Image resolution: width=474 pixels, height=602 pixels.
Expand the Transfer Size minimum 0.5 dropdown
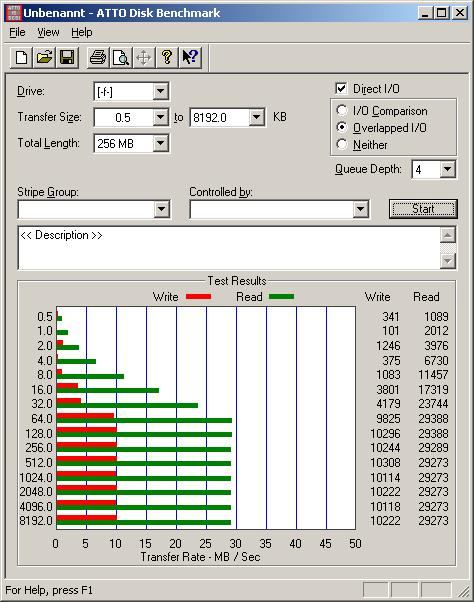click(x=160, y=117)
